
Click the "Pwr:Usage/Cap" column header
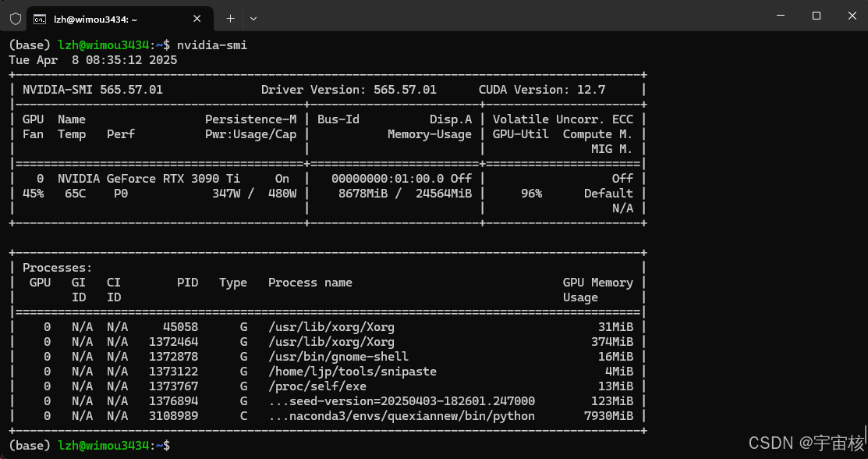(x=251, y=134)
